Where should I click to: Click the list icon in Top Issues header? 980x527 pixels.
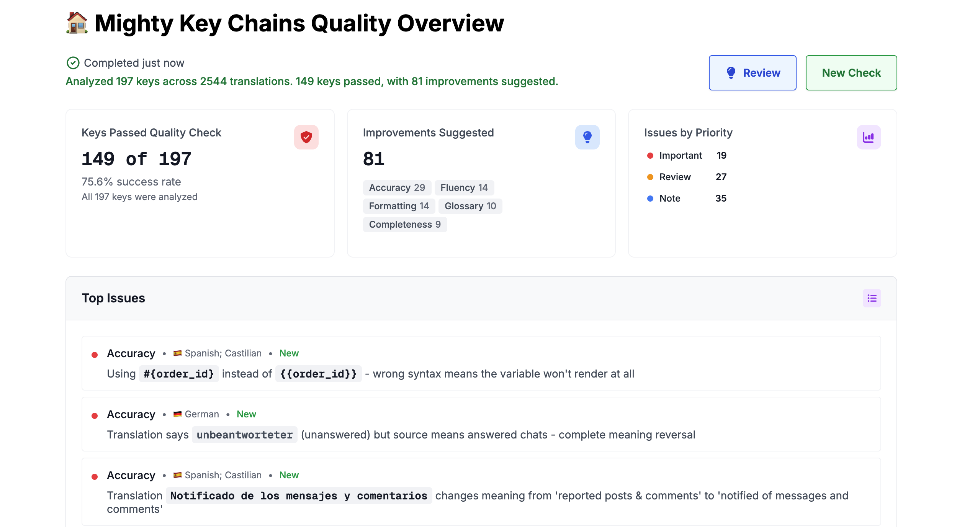(872, 298)
